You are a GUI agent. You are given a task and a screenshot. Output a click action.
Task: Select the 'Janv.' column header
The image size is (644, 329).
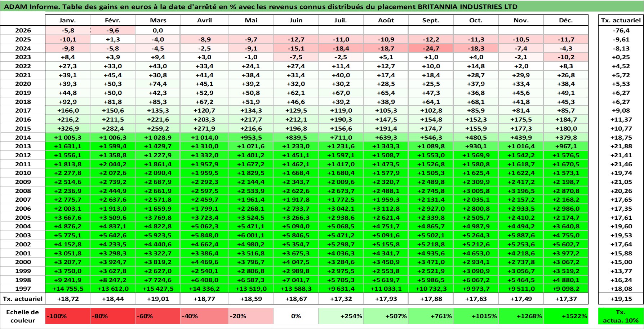tap(68, 21)
